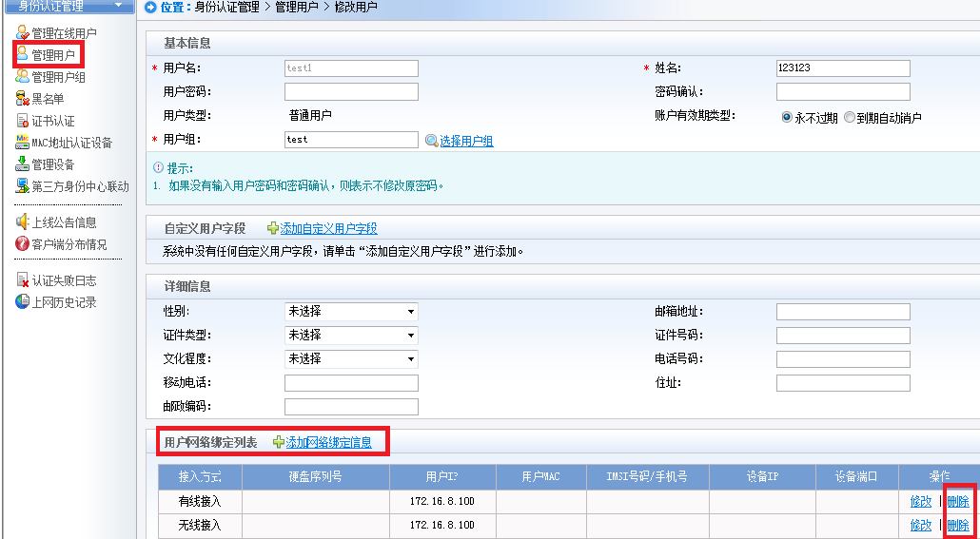Click 添加网络绑定信息 link
980x539 pixels.
pyautogui.click(x=328, y=442)
